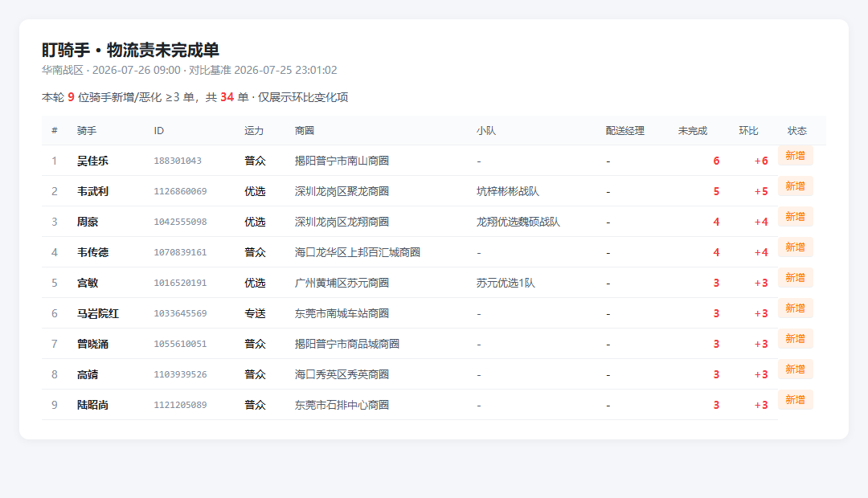Click rider ID 1070839161

181,252
